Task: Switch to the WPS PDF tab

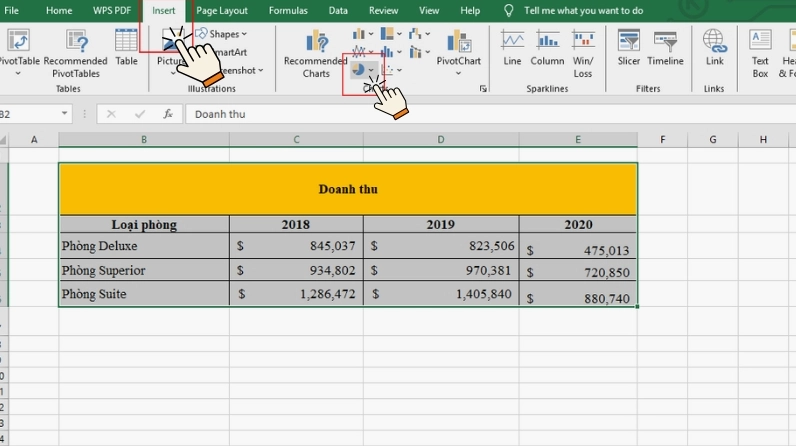Action: [x=112, y=11]
